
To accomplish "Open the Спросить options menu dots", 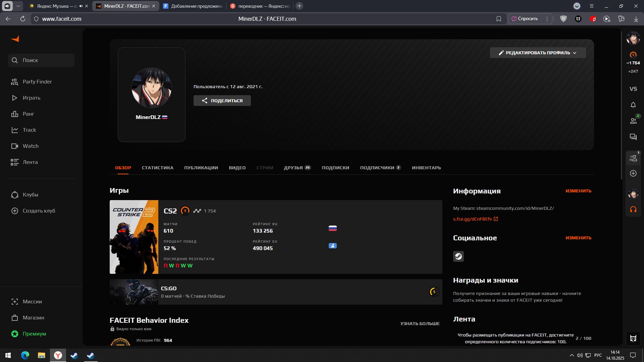I will [547, 19].
